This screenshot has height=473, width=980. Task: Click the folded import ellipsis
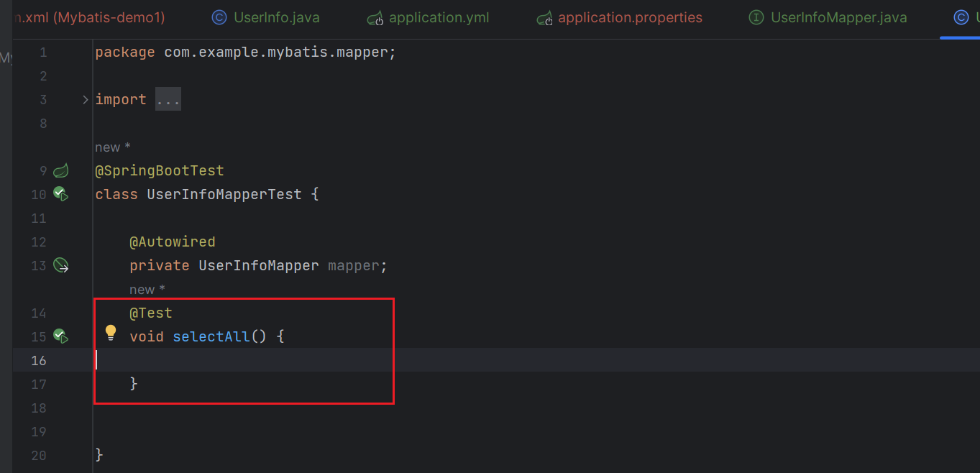tap(168, 99)
